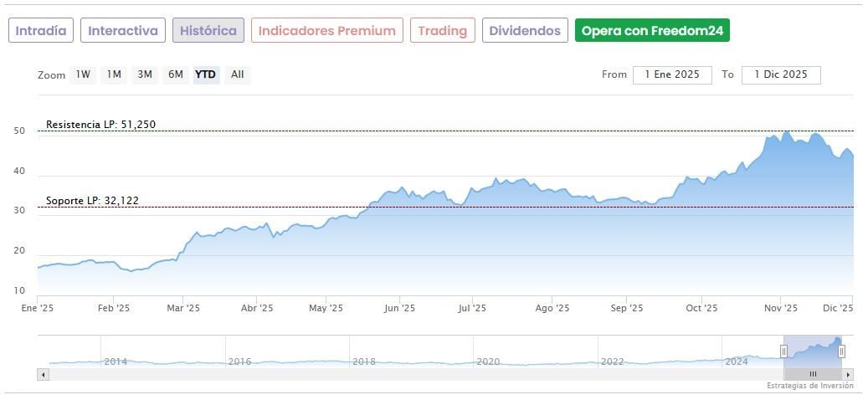
Task: Select the 3M zoom range
Action: click(x=145, y=74)
